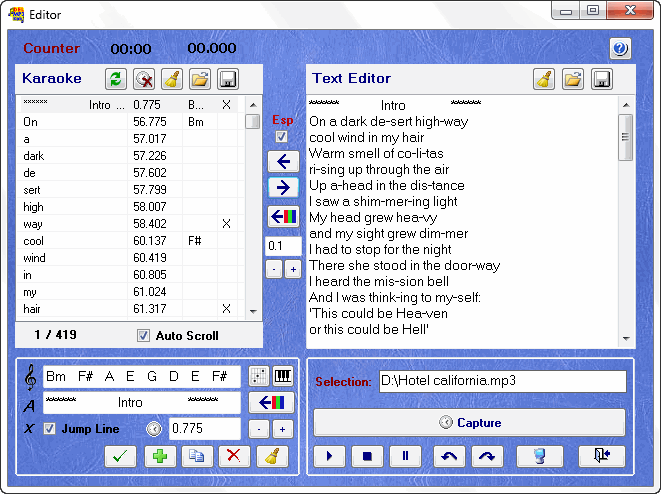Click the 0.775 time input field

(x=205, y=429)
